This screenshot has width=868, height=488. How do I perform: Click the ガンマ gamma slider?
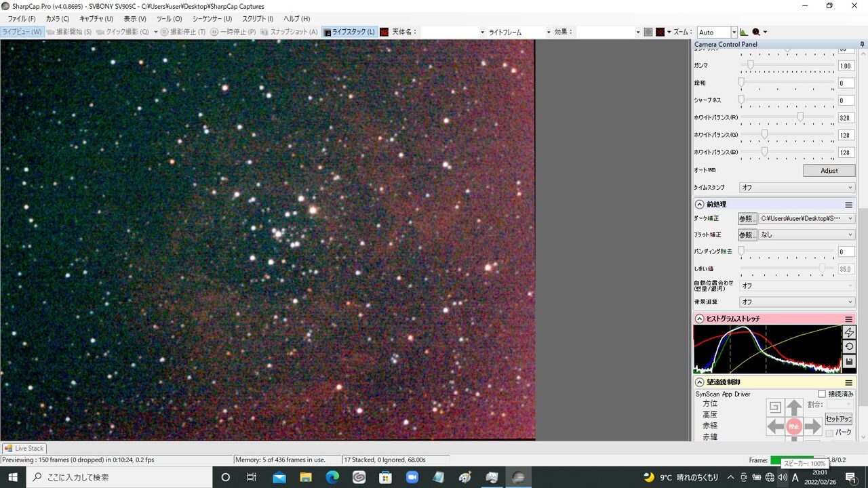click(x=787, y=66)
